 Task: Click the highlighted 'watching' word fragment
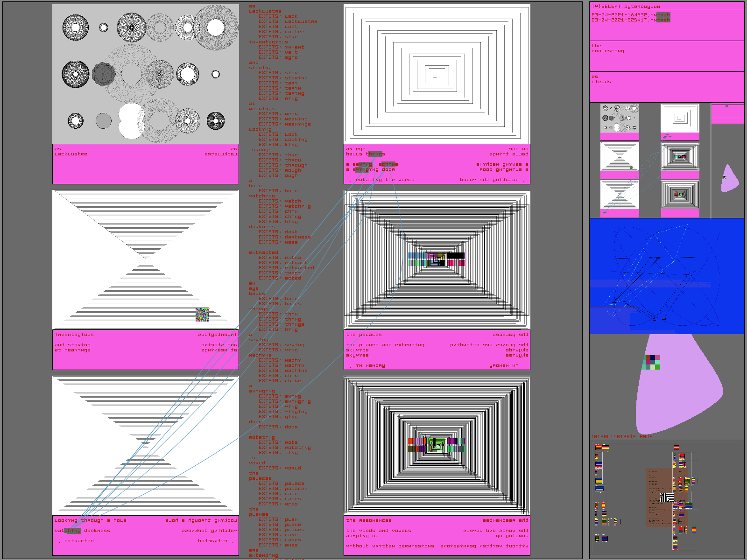72,531
